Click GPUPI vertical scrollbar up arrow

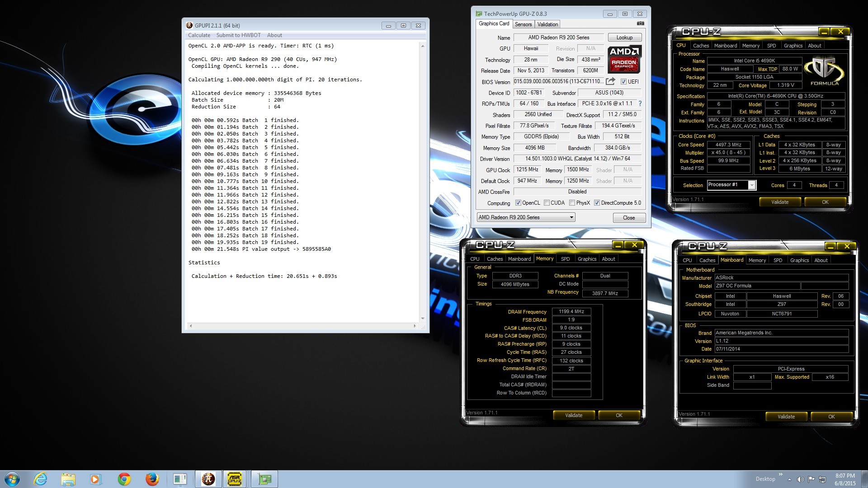coord(423,46)
